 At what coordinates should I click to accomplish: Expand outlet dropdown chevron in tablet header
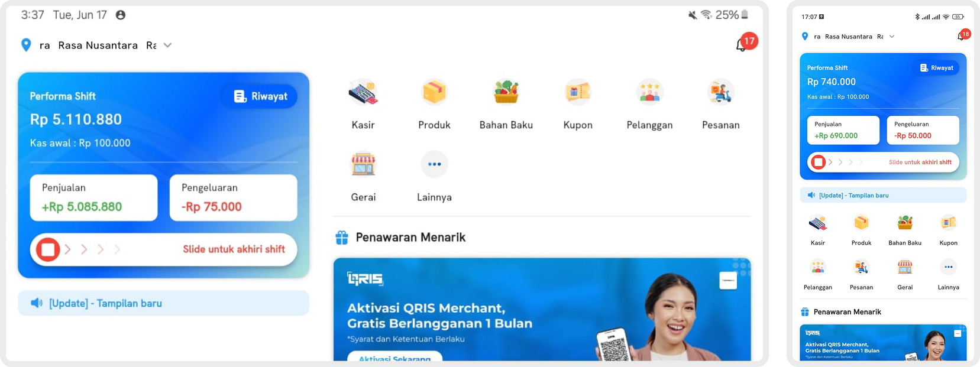pos(167,45)
